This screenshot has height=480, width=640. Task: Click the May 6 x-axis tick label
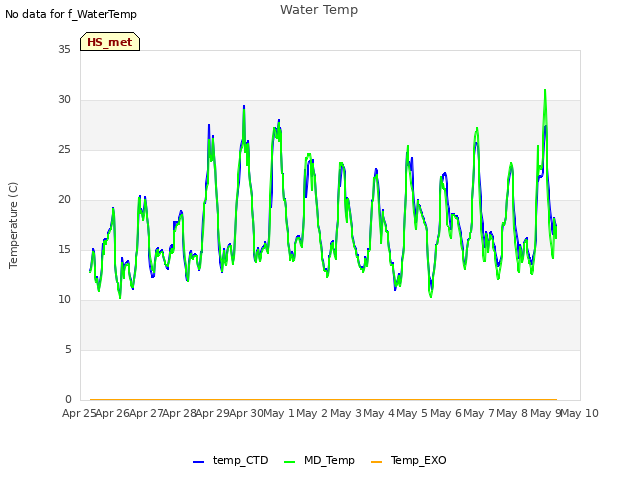pos(446,413)
